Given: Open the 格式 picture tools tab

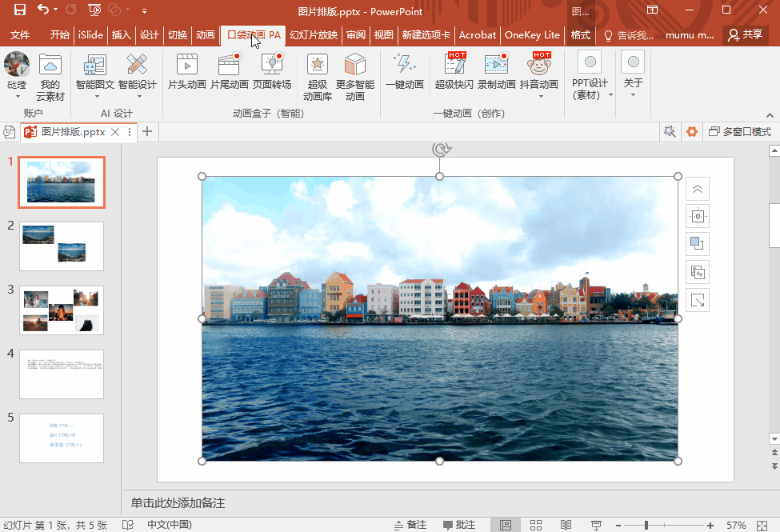Looking at the screenshot, I should coord(580,35).
